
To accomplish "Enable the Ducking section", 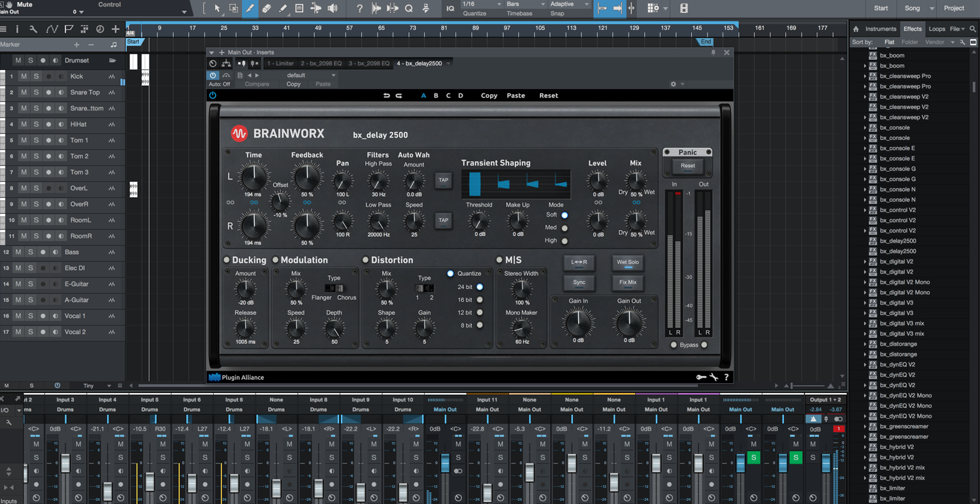I will (227, 260).
